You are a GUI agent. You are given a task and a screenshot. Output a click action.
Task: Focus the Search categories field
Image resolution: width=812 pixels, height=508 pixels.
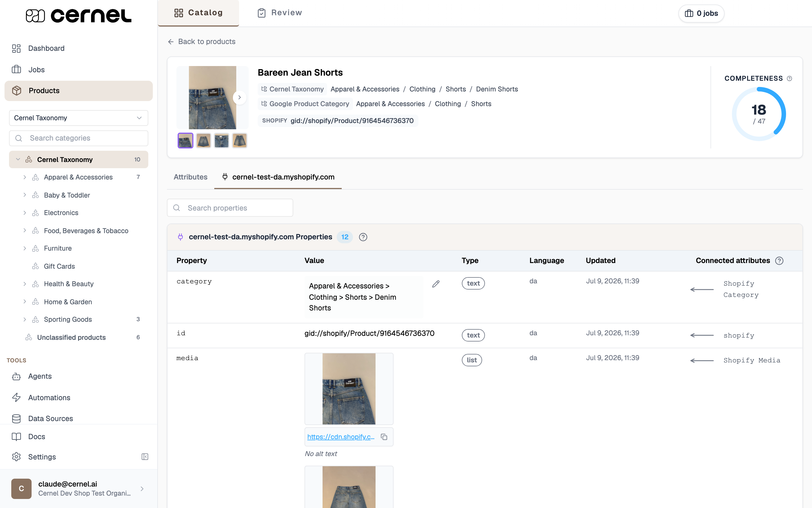[78, 138]
